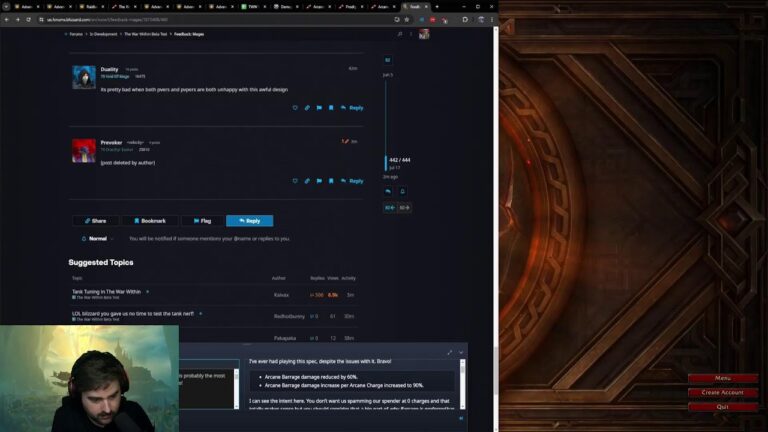Open the LOL blizzard tank nerf topic
The image size is (768, 432).
coord(133,313)
